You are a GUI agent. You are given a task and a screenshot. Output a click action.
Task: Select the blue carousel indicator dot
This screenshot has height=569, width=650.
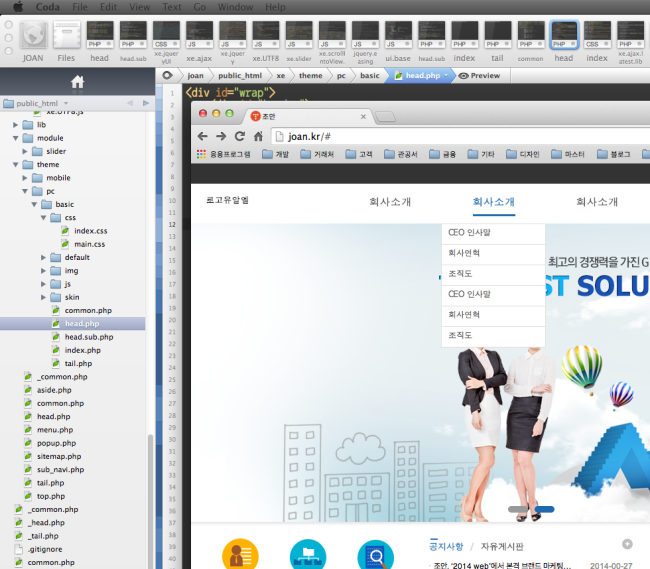pyautogui.click(x=544, y=509)
